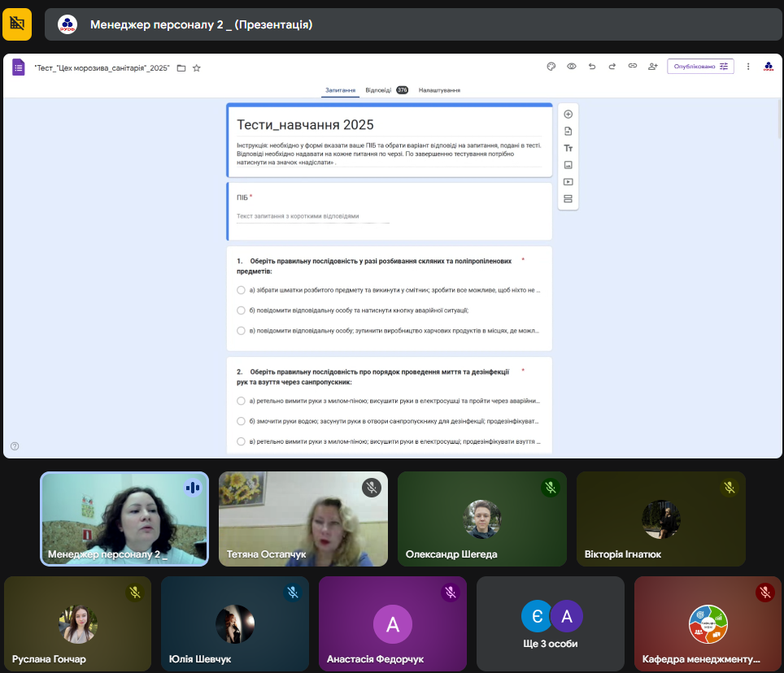
Task: Open the Опубліковано publish settings button
Action: 700,67
